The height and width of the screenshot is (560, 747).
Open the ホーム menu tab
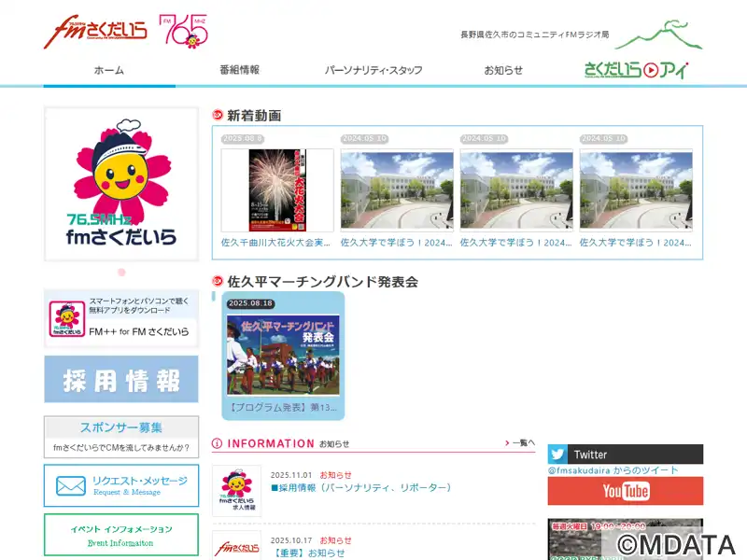[x=108, y=70]
